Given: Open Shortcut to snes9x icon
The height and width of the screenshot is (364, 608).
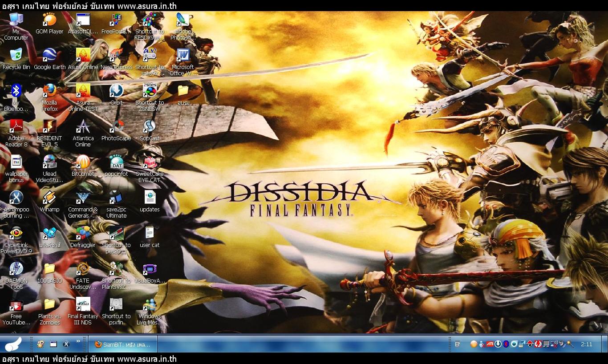Looking at the screenshot, I should pos(150,62).
